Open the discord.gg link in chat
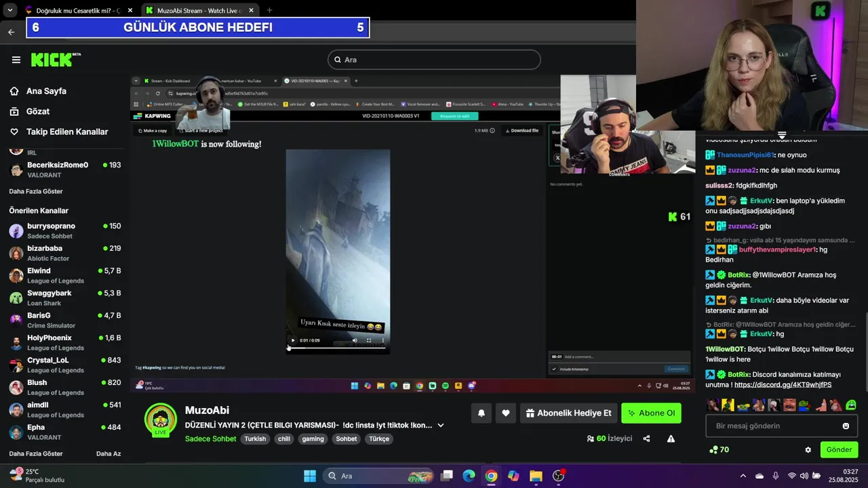This screenshot has height=488, width=868. (783, 384)
